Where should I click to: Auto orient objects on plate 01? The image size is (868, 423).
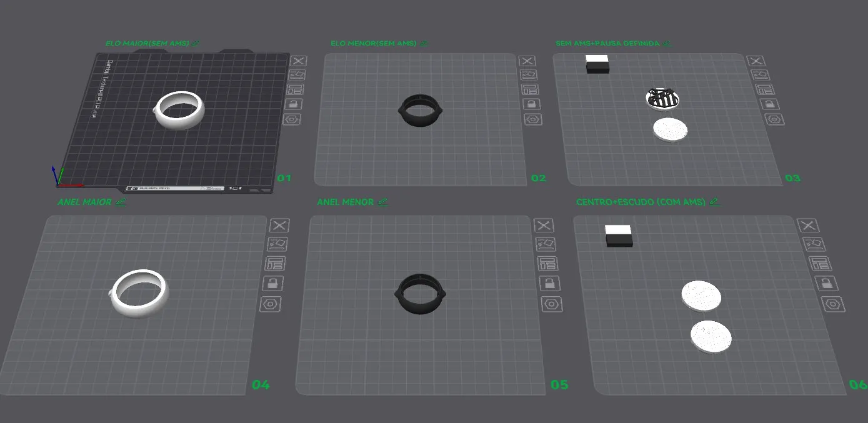(x=297, y=76)
